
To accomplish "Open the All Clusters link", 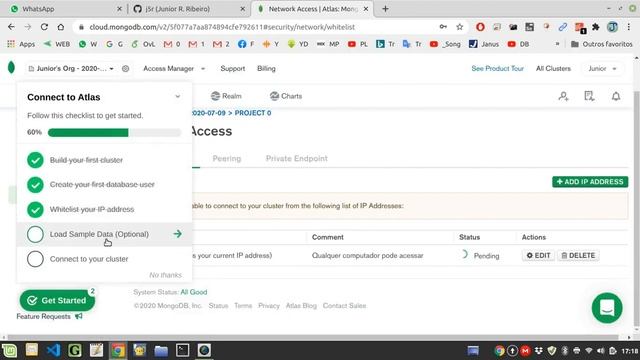I will pyautogui.click(x=553, y=69).
